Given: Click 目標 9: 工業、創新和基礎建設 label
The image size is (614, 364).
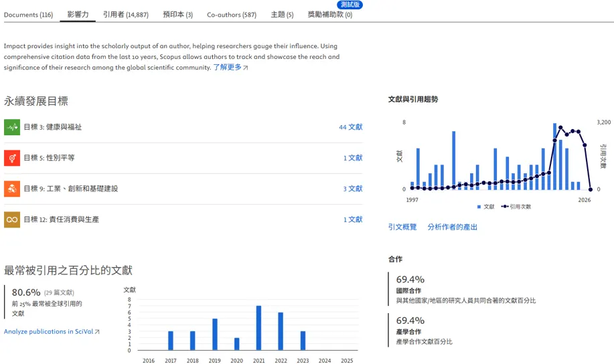Looking at the screenshot, I should [x=70, y=189].
